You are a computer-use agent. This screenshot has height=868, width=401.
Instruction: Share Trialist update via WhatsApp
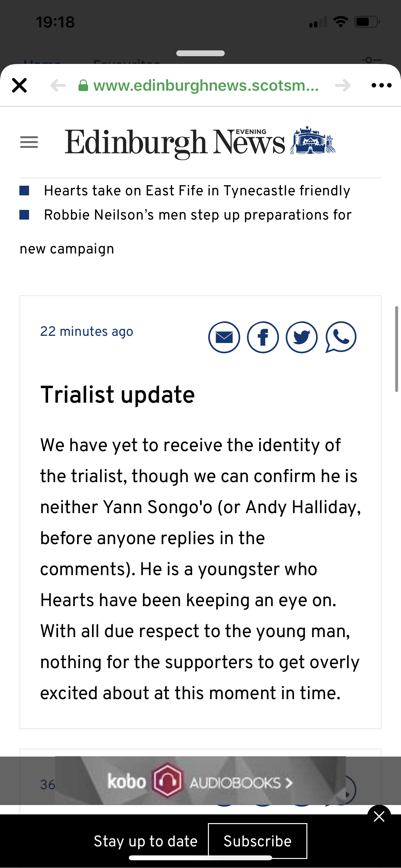point(341,337)
